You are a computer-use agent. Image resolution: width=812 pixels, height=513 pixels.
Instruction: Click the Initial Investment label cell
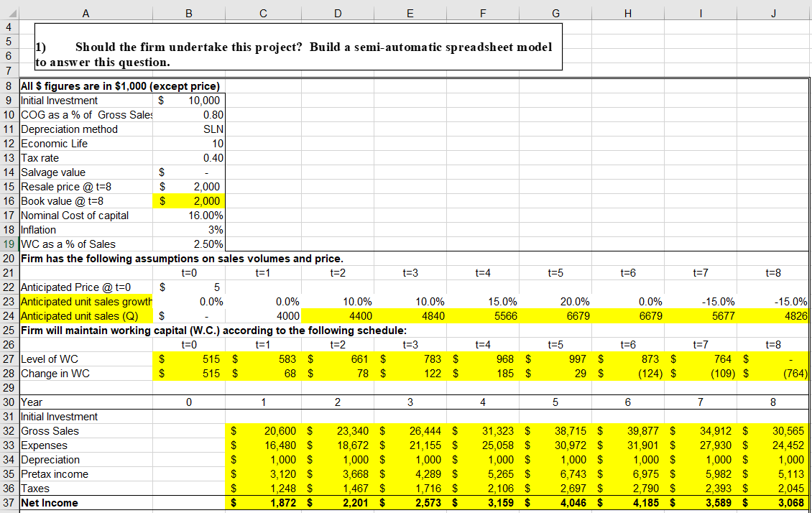pyautogui.click(x=86, y=100)
